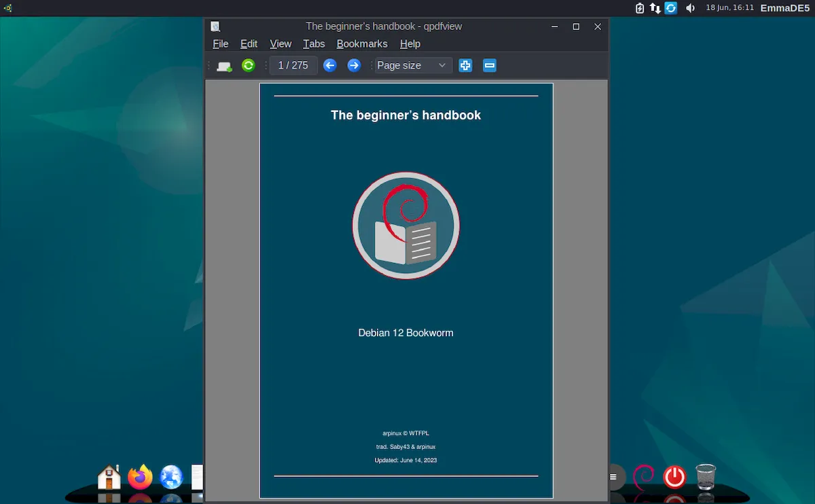Click 'The beginner's handbook' title text
The image size is (815, 504).
[x=405, y=115]
